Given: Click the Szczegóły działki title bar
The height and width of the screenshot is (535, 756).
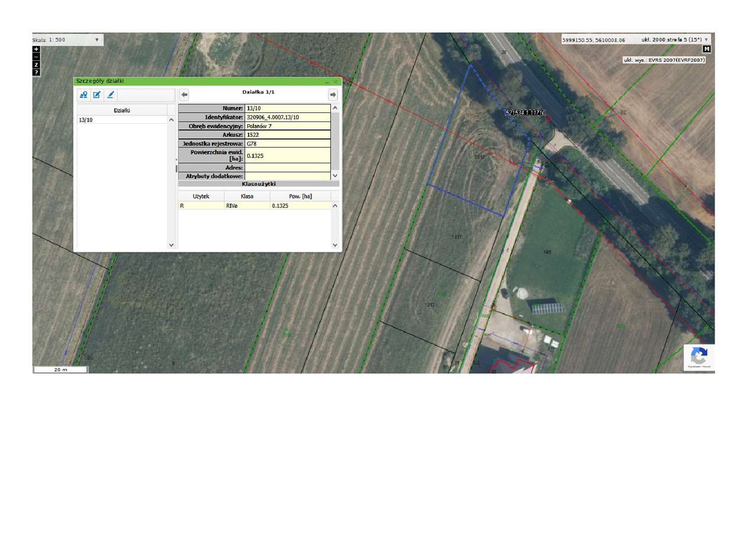Looking at the screenshot, I should (x=207, y=81).
